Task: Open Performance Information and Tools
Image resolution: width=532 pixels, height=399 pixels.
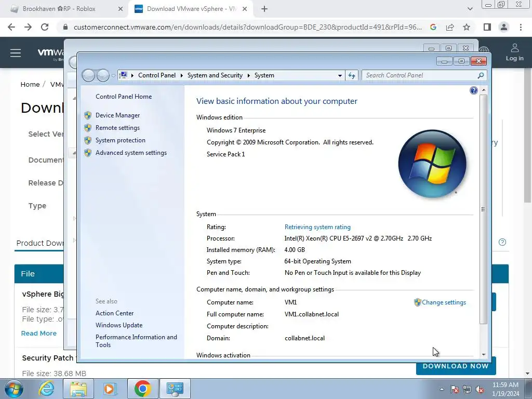Action: click(136, 341)
